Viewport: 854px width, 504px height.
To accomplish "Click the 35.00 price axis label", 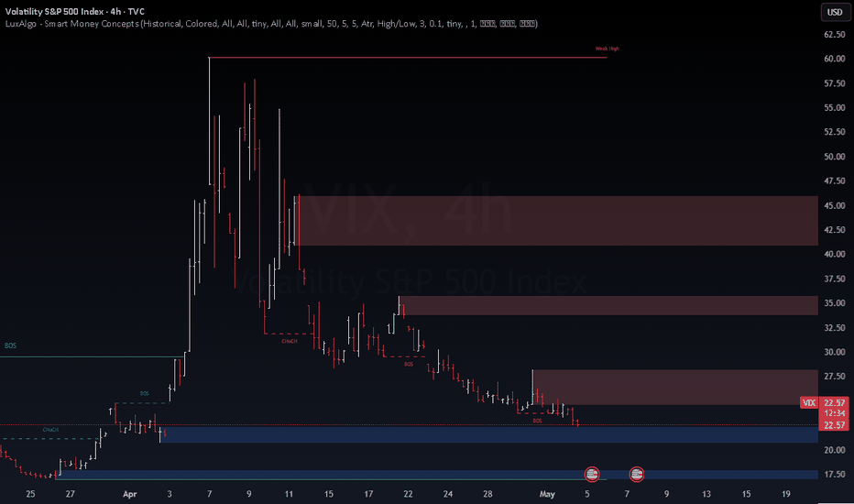I will click(x=835, y=303).
